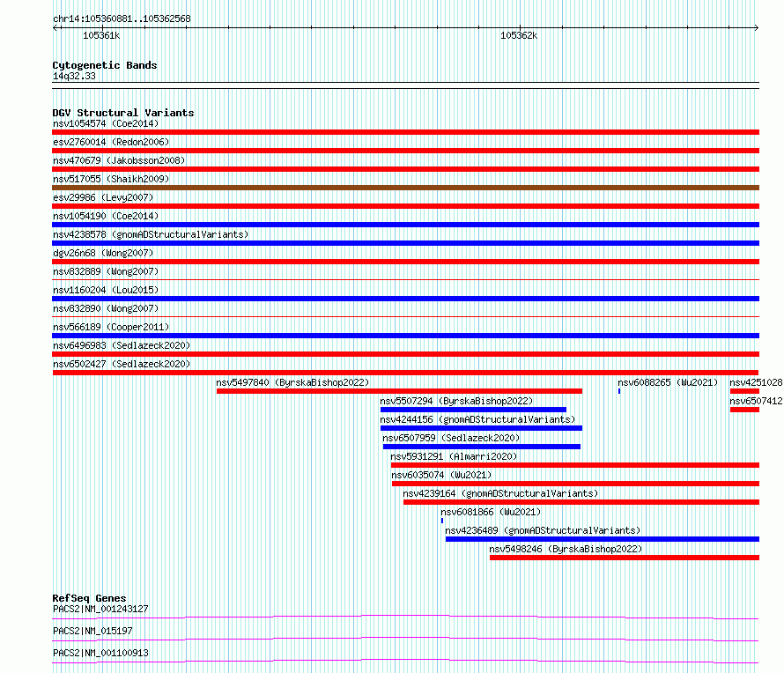Click nsv6507412 variant label

pos(756,401)
